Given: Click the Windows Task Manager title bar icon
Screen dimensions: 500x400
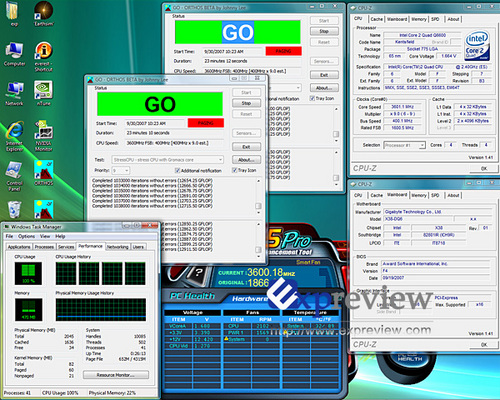Looking at the screenshot, I should pos(6,227).
